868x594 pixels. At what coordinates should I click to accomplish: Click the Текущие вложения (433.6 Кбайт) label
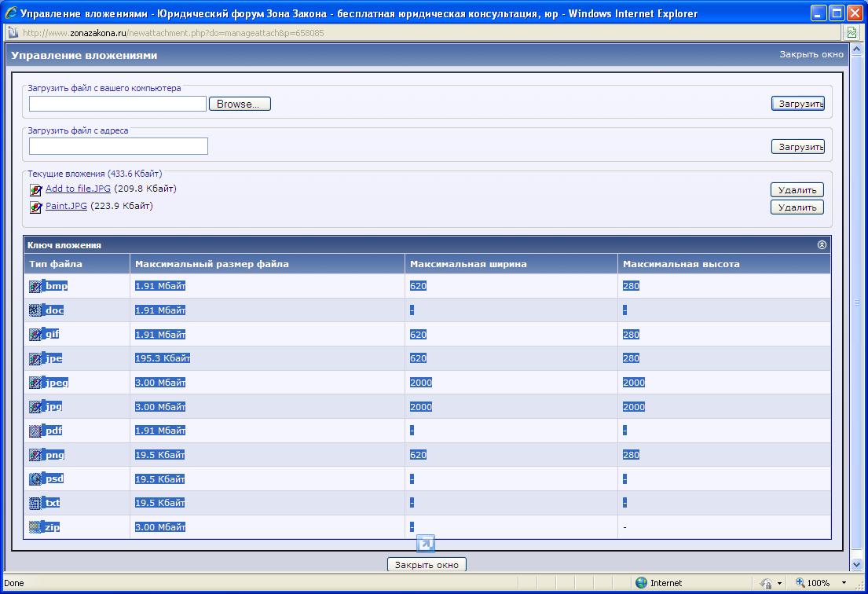coord(95,174)
